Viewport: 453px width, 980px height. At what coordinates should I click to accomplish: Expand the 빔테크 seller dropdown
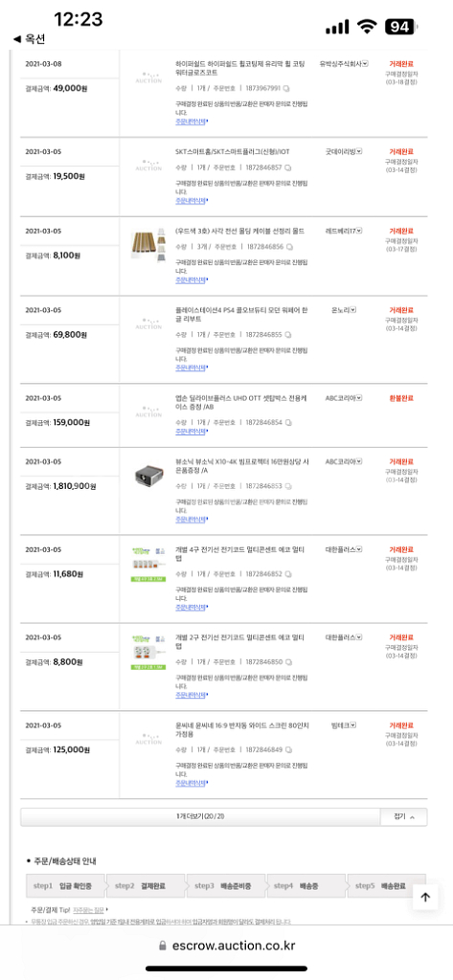[352, 725]
